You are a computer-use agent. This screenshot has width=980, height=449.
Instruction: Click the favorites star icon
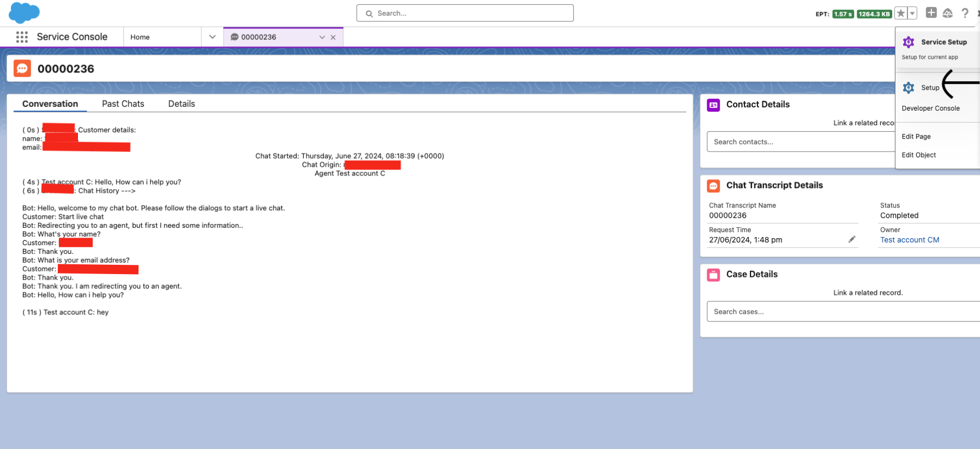pyautogui.click(x=901, y=14)
